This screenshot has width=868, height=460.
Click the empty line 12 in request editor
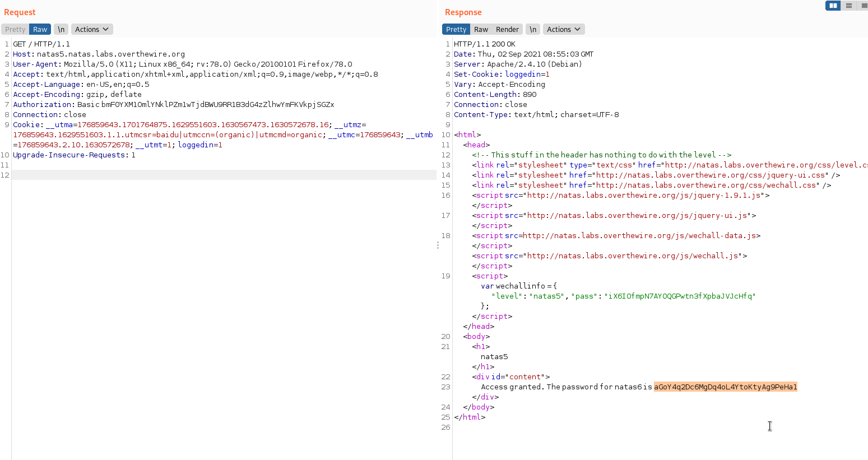pos(224,175)
